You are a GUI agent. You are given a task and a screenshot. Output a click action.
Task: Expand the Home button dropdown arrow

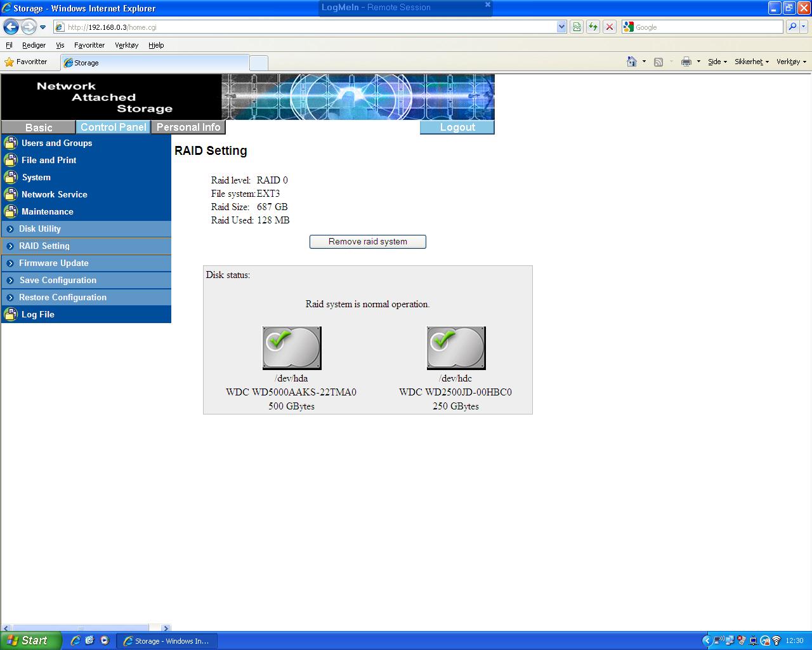tap(644, 62)
